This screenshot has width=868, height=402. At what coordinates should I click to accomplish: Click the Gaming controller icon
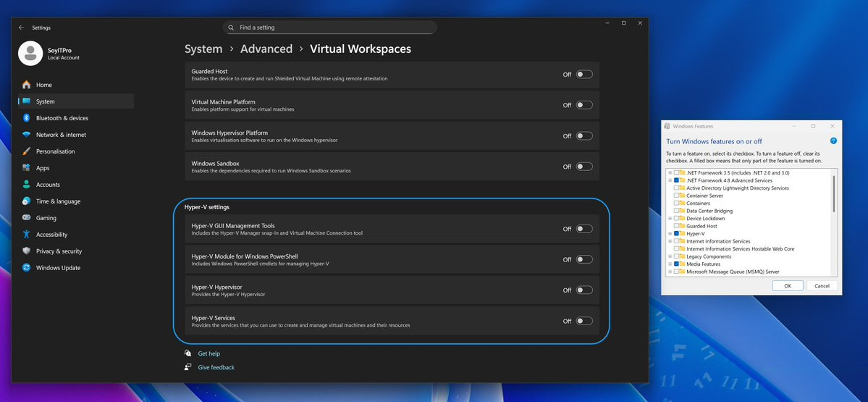26,217
